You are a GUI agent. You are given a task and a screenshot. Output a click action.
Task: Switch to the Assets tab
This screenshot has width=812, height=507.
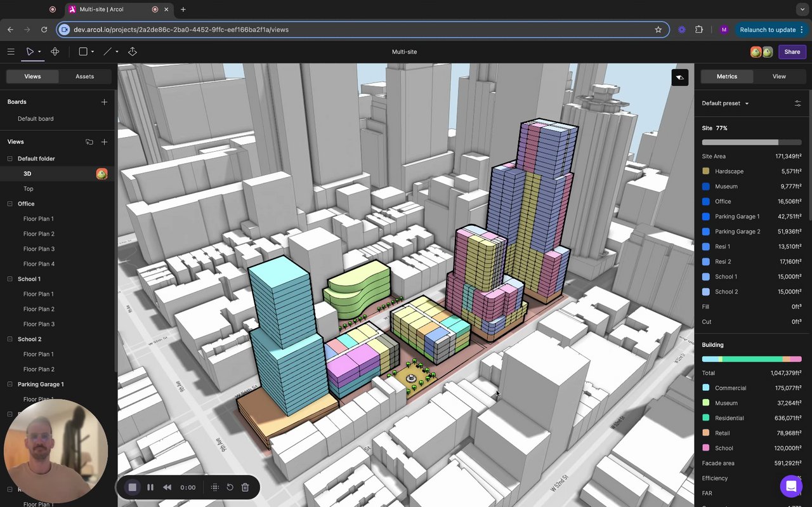click(84, 77)
